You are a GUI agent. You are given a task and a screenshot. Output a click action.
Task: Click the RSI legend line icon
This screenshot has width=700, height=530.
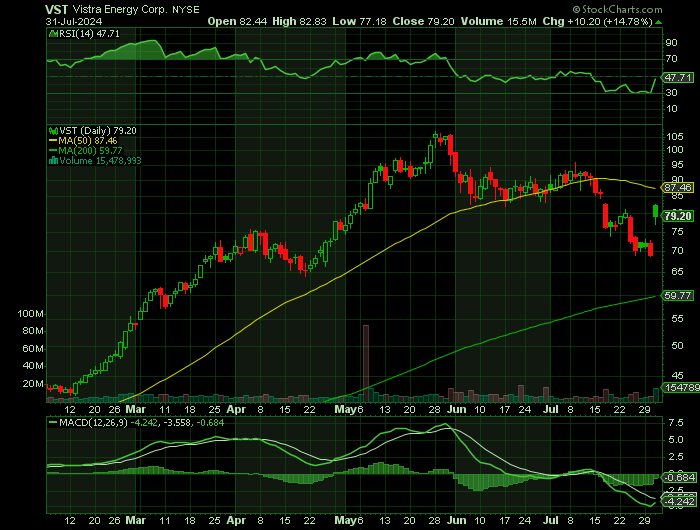pos(53,33)
